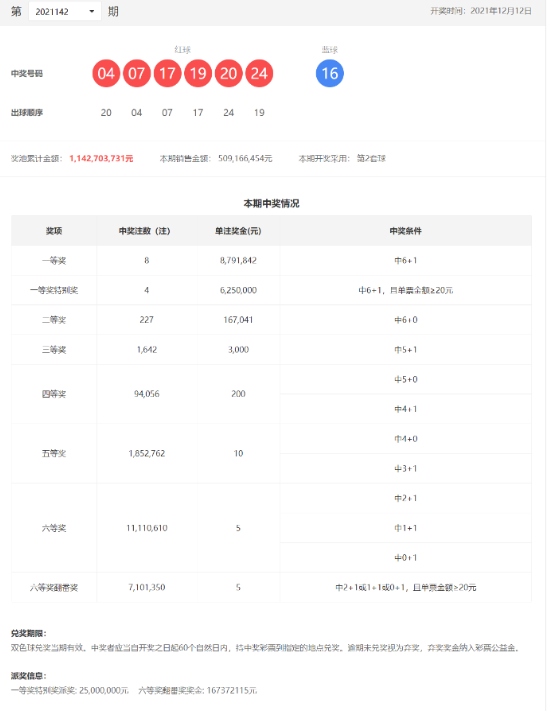Click first drawn number 20 in draw order
The image size is (551, 714).
(x=106, y=112)
